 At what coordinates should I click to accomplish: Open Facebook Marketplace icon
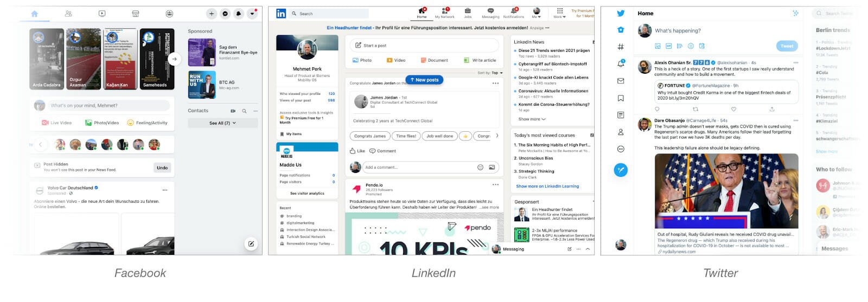click(x=136, y=14)
